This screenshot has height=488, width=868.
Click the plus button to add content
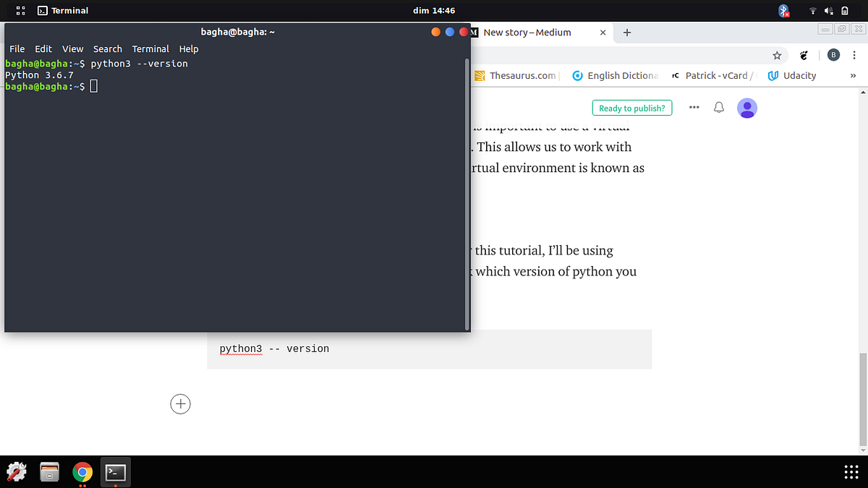(x=180, y=404)
